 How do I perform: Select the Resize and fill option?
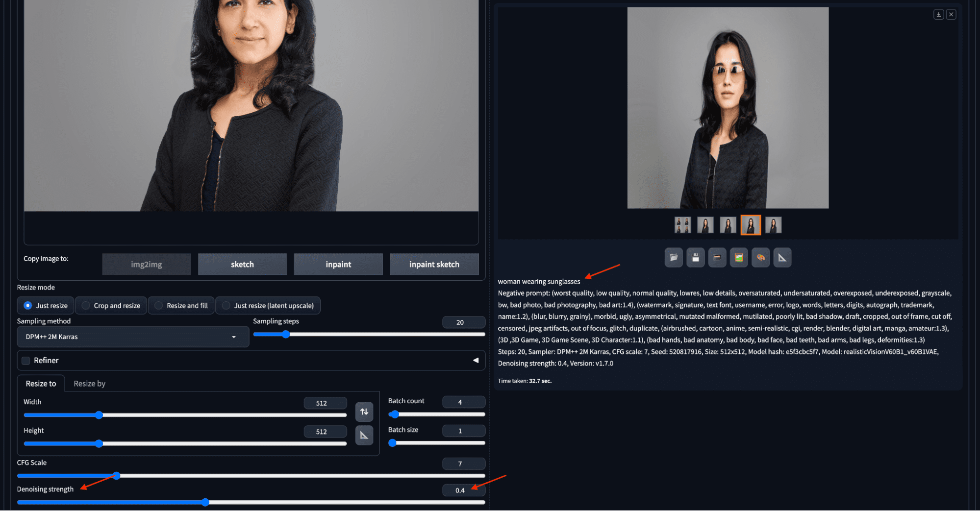coord(181,306)
